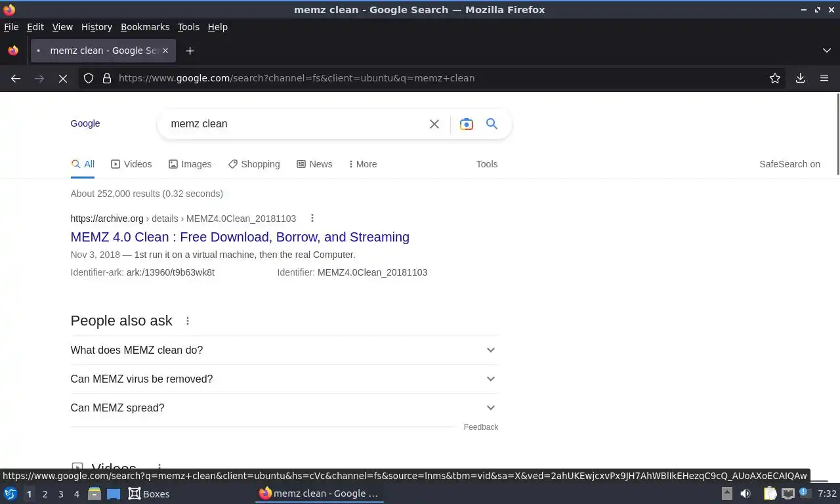Screen dimensions: 840x504
Task: Open the clipboard manager tray icon
Action: click(770, 493)
